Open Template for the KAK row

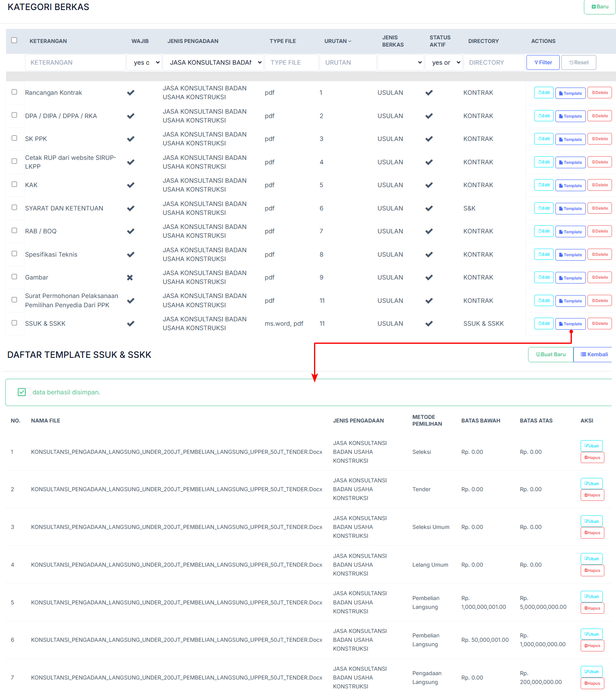pyautogui.click(x=570, y=186)
